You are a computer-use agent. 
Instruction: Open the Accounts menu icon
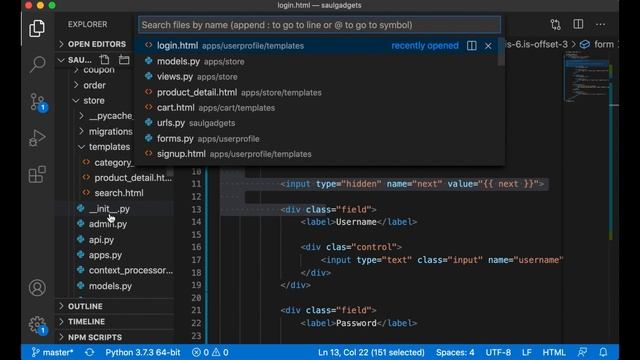[37, 288]
